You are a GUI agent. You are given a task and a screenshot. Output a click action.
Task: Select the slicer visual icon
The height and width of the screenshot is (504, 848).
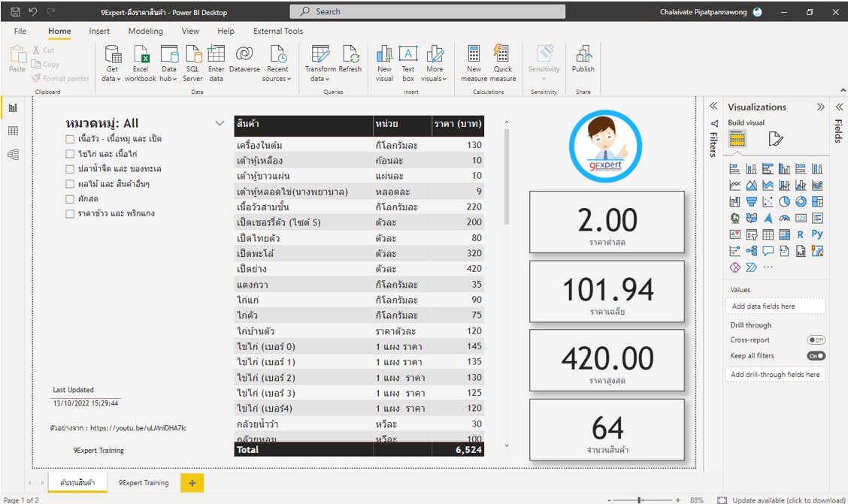pyautogui.click(x=753, y=234)
